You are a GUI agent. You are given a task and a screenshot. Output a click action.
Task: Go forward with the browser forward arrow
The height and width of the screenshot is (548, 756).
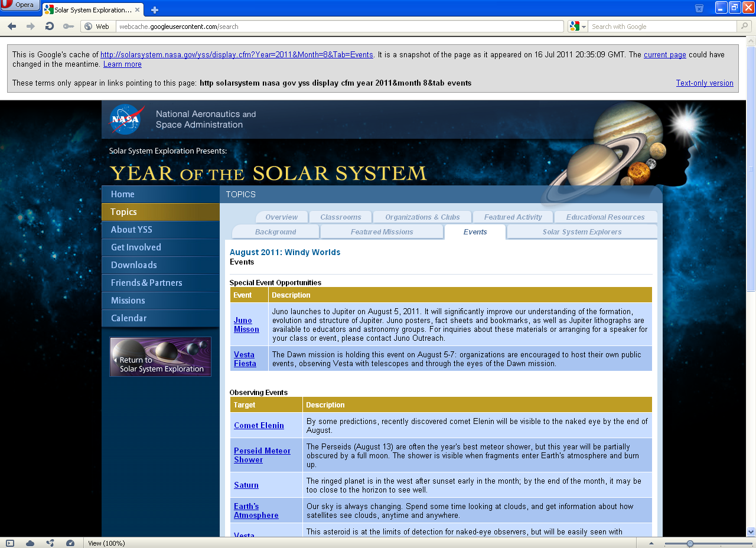pos(31,26)
